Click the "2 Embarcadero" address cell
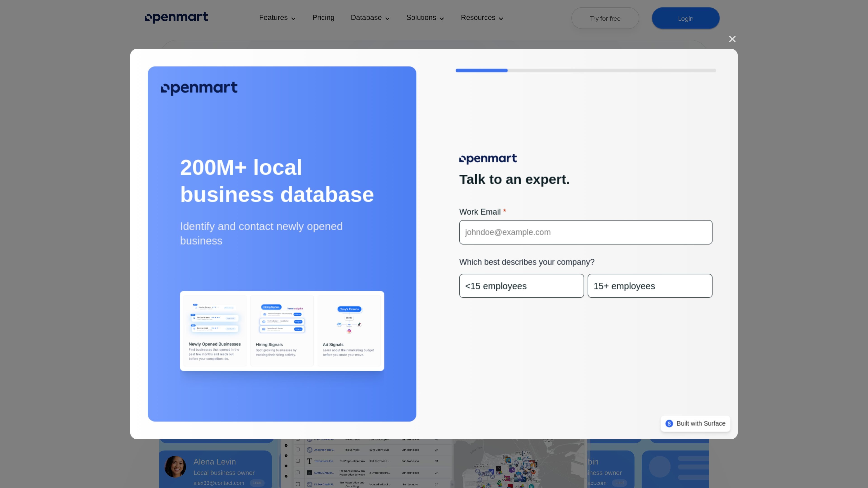 [x=380, y=473]
